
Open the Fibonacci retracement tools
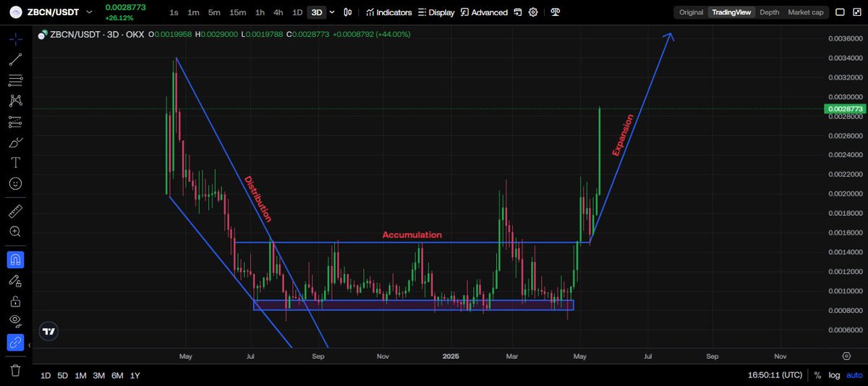pos(15,80)
